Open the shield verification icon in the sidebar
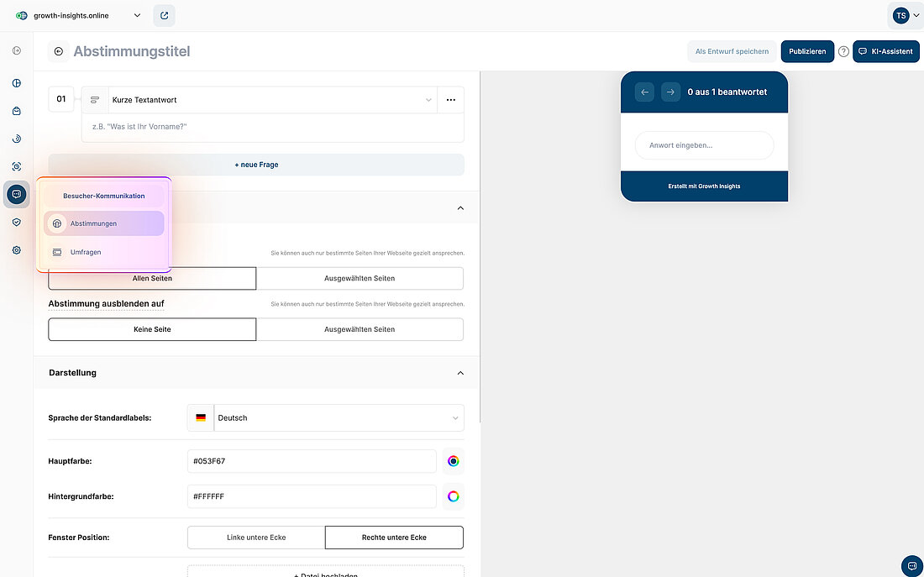The image size is (924, 577). click(16, 223)
